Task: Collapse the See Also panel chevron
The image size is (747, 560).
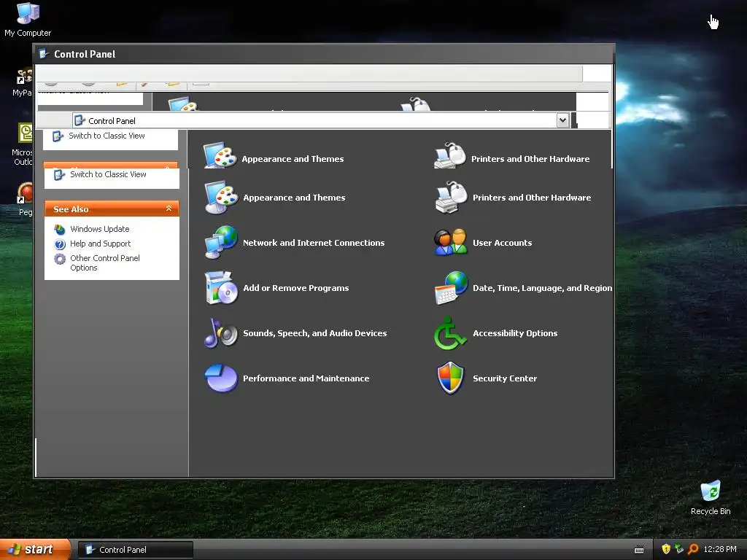Action: [169, 209]
